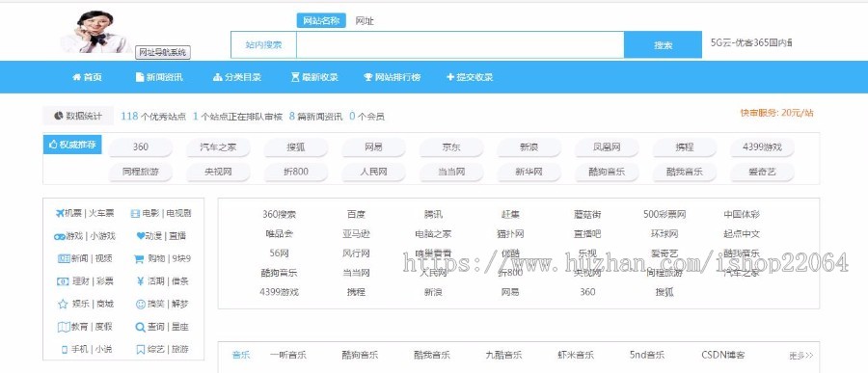Click the 118 个优秀站点 statistic
The image size is (868, 373).
(x=153, y=117)
